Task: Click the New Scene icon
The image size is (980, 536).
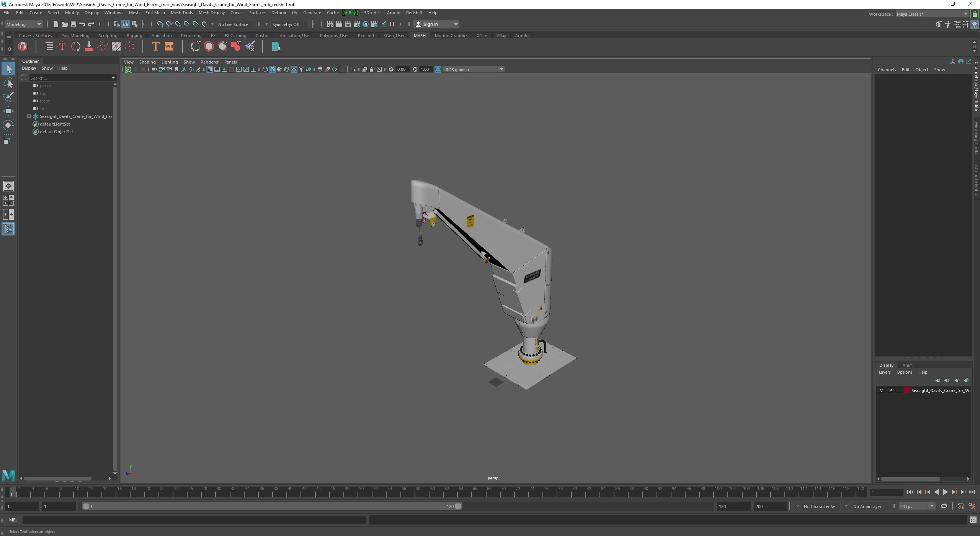Action: (56, 24)
